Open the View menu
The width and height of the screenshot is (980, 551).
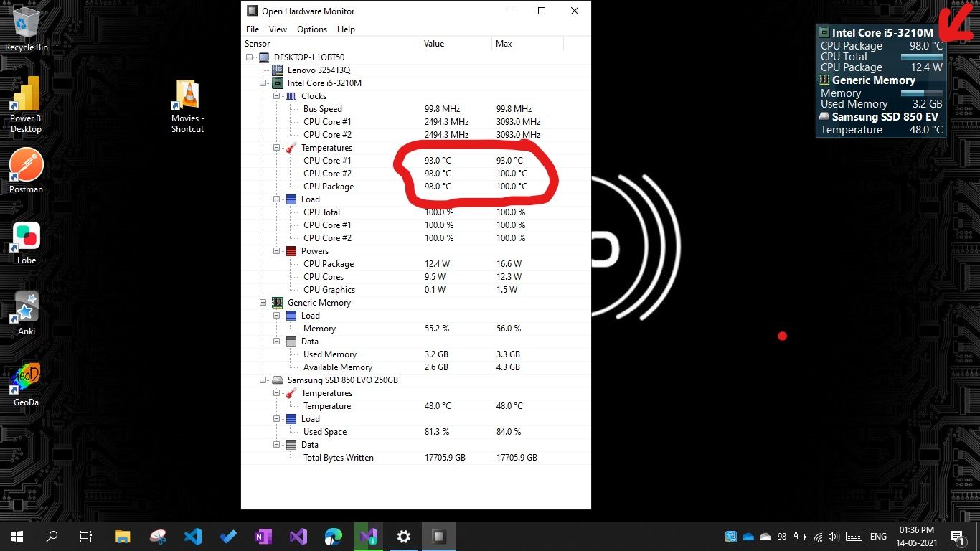click(x=278, y=29)
